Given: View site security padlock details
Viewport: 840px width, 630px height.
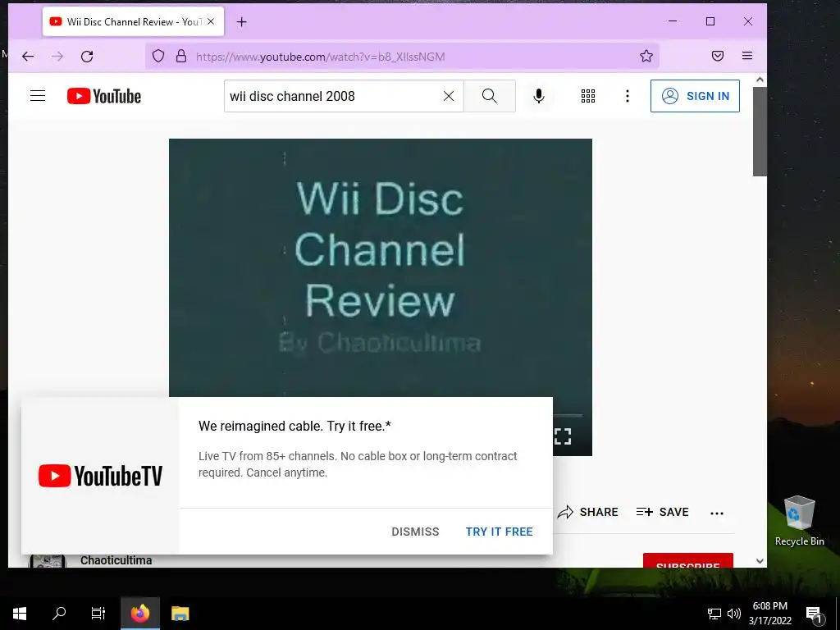Looking at the screenshot, I should tap(181, 57).
